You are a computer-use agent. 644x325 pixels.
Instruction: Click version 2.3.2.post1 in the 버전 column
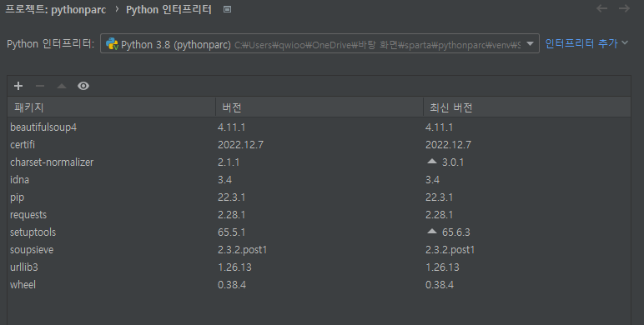(242, 249)
